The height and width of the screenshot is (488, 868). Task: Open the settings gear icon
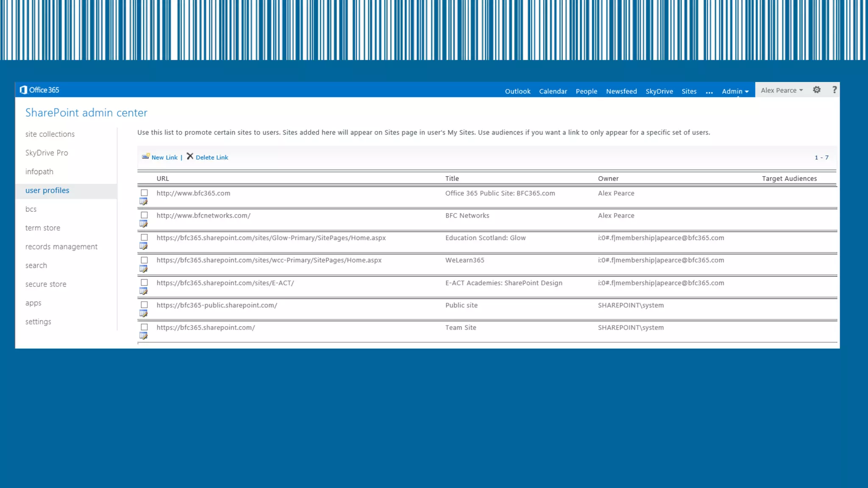tap(817, 90)
